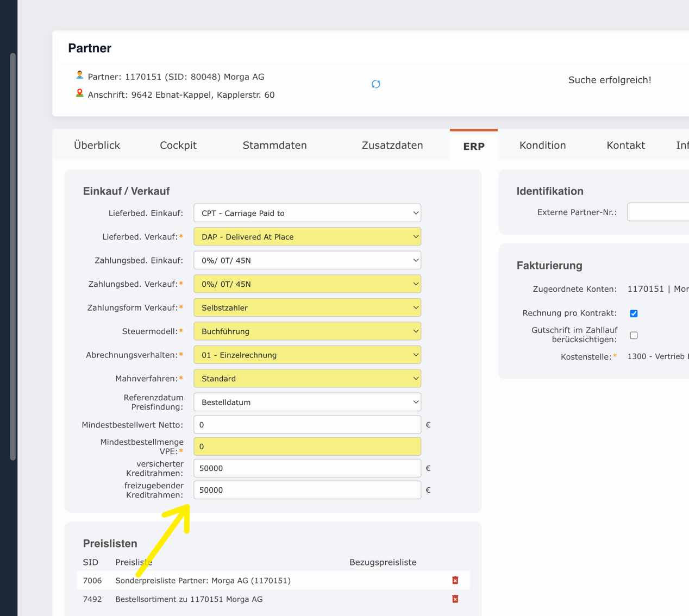Open the Kondition tab
Screen dimensions: 689x616
(x=542, y=145)
